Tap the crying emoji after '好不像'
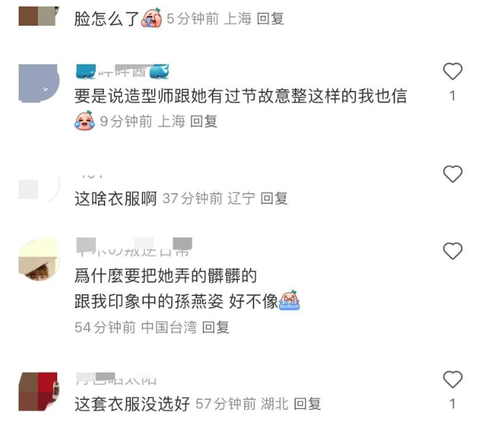This screenshot has width=504, height=442. (289, 300)
